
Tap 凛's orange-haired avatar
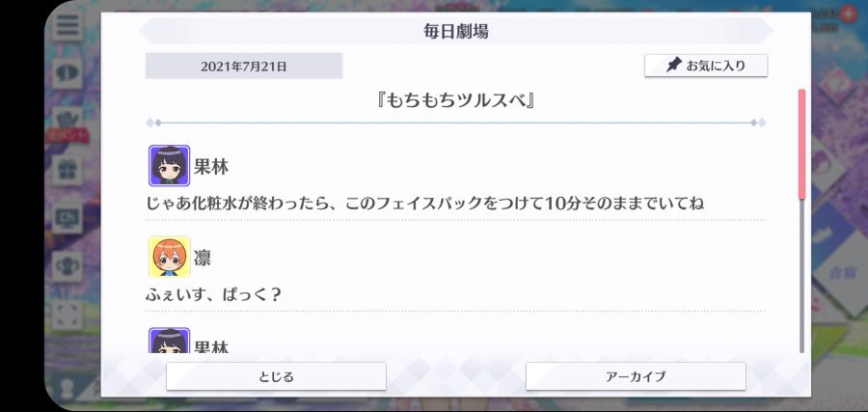click(170, 257)
